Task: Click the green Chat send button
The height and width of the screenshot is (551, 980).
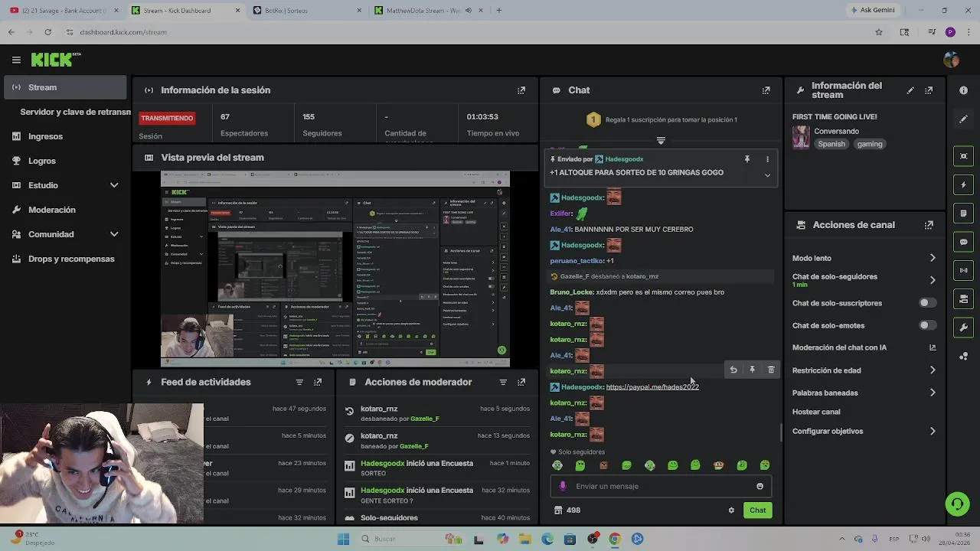Action: click(x=757, y=510)
